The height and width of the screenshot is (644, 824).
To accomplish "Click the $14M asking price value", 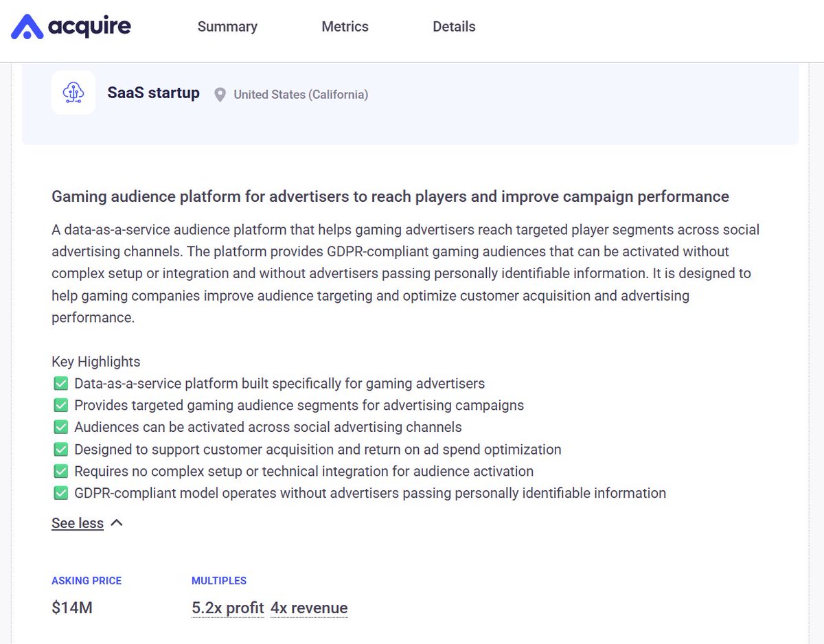I will click(72, 608).
